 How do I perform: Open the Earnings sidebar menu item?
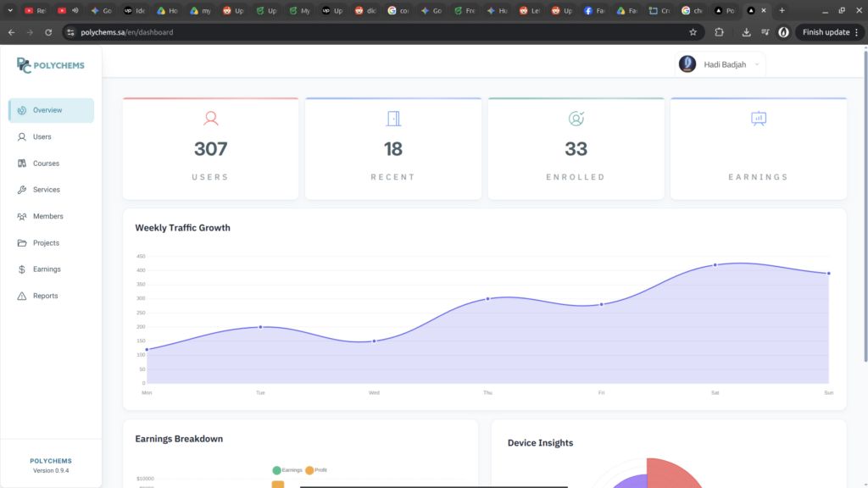tap(51, 269)
